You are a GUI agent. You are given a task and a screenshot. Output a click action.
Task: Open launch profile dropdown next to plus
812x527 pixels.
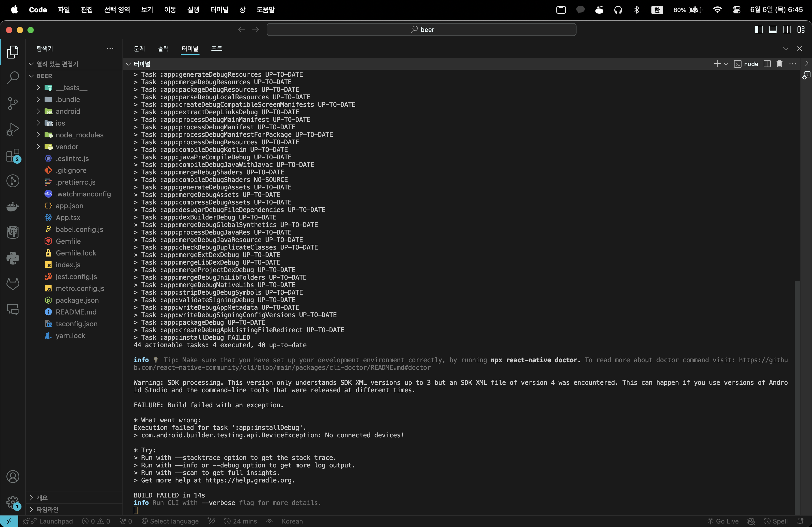coord(726,64)
